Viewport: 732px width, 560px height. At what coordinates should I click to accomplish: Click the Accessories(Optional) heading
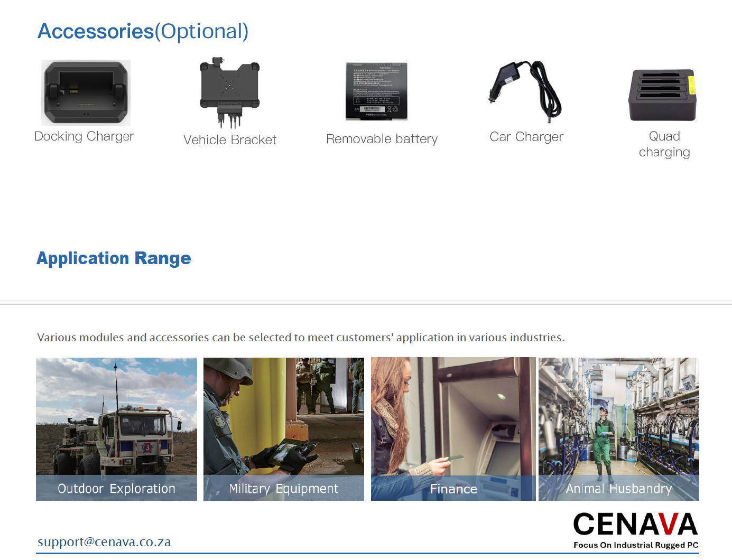coord(143,32)
